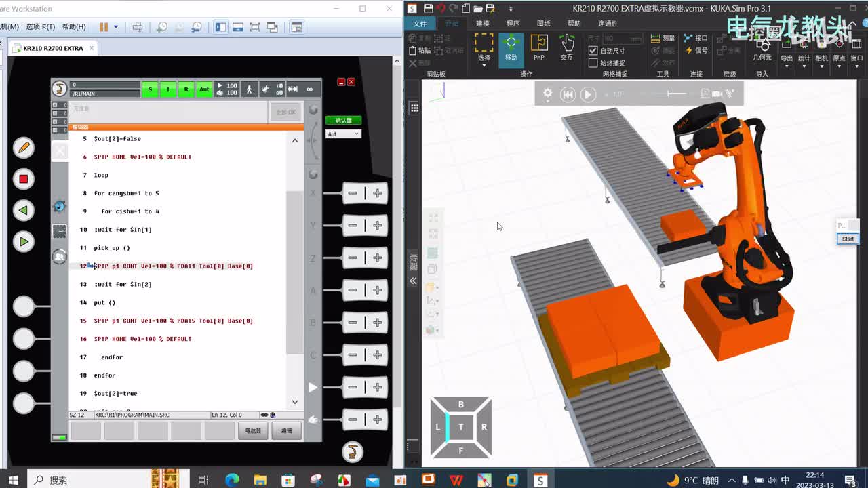The image size is (868, 488).
Task: Click the green start forward play button
Action: point(24,241)
